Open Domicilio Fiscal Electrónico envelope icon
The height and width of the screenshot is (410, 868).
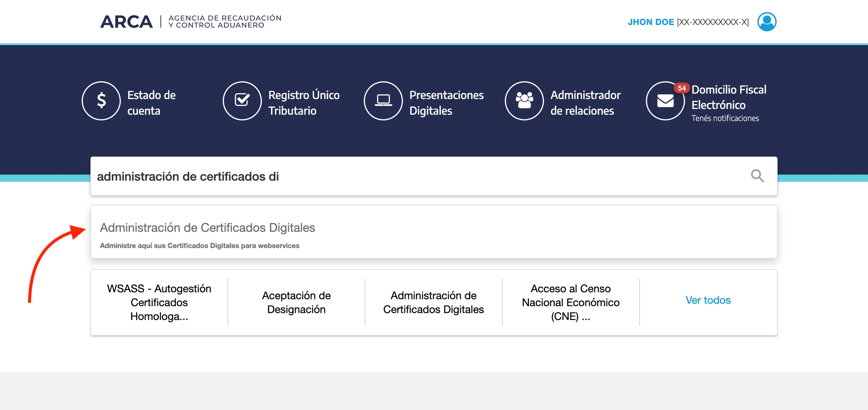(665, 101)
